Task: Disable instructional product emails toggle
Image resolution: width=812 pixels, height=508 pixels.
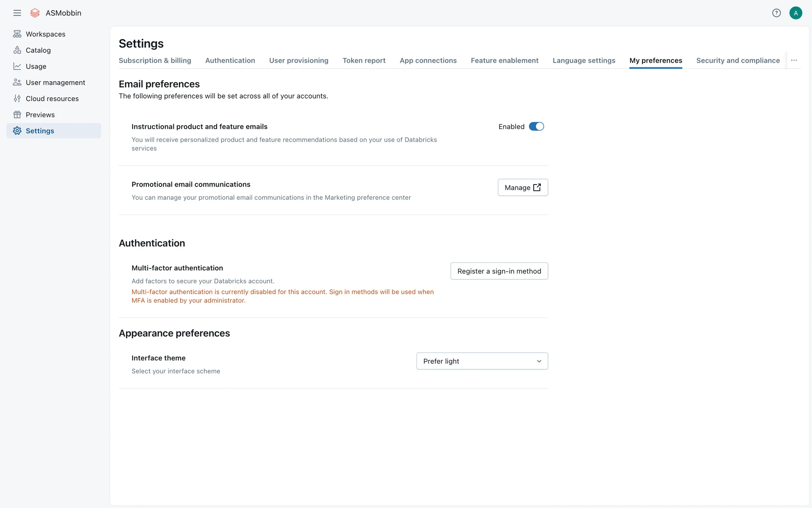Action: point(536,126)
